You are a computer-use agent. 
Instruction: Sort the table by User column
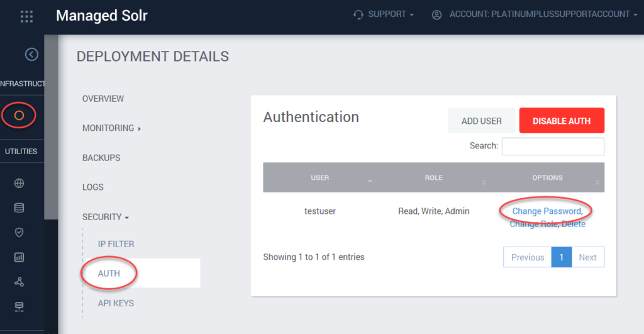coord(320,177)
